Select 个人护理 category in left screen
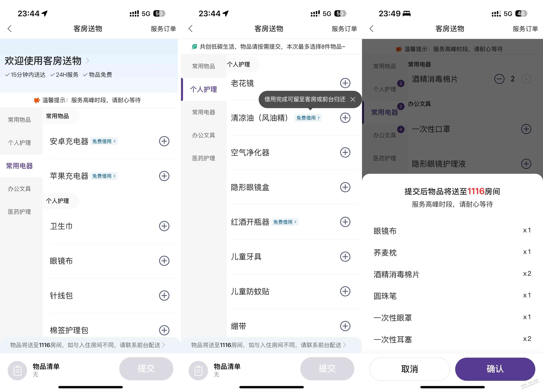 pyautogui.click(x=20, y=143)
